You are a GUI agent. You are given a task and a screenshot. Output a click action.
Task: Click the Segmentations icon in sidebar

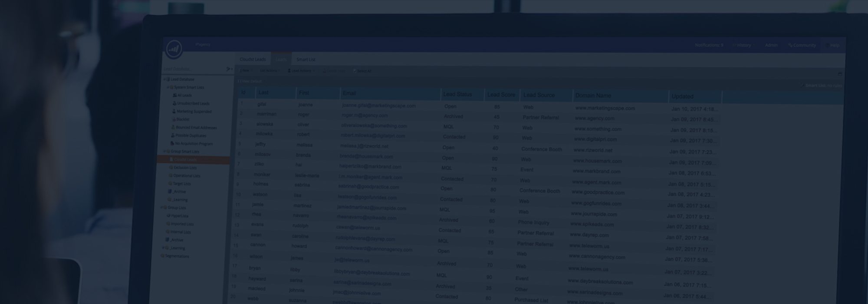[162, 256]
